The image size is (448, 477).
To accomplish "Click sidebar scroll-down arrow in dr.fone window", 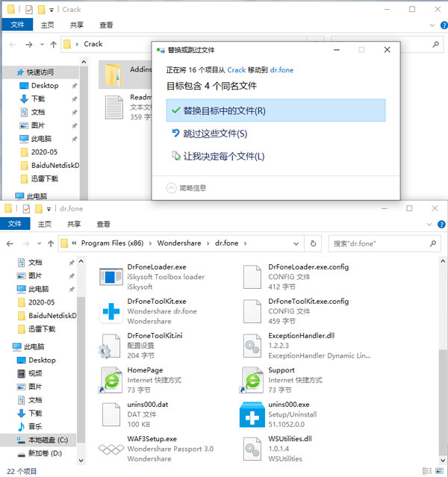I will click(81, 461).
